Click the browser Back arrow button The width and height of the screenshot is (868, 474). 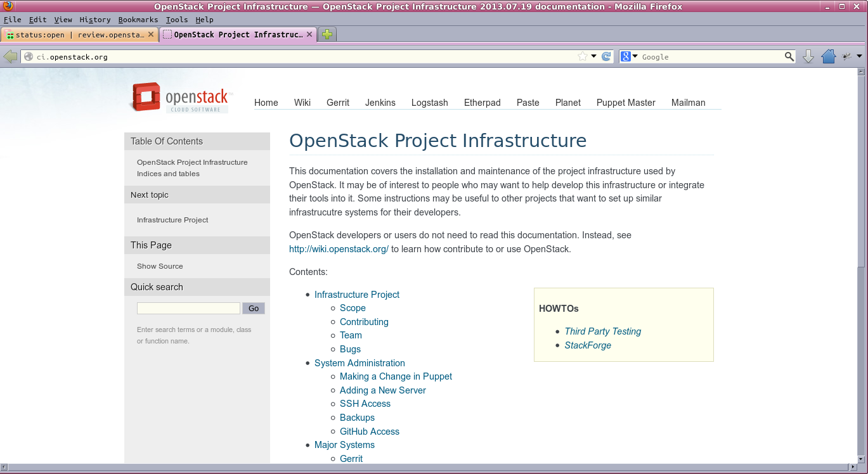(10, 57)
